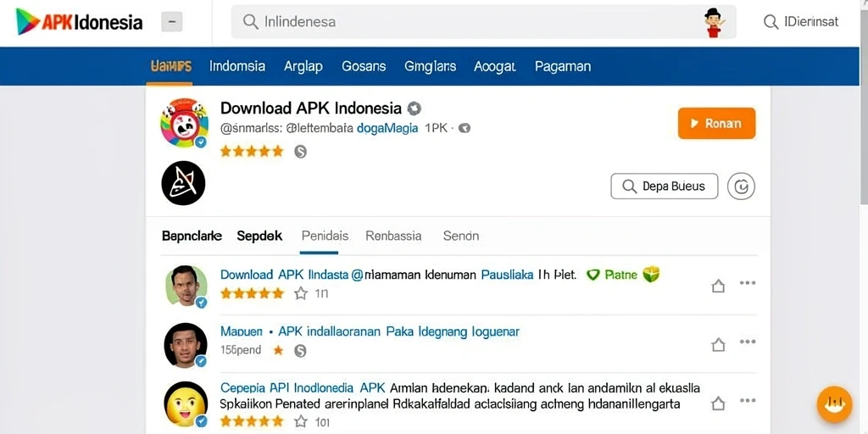The height and width of the screenshot is (434, 868).
Task: Select the first highlighted navigation tab
Action: tap(171, 66)
